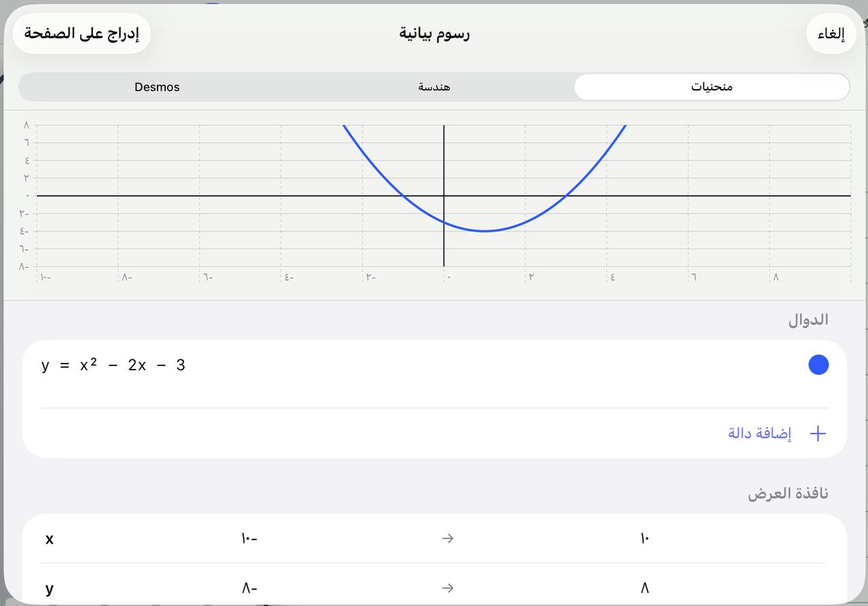
Task: Edit the function y = x² − 2x − 3
Action: (x=113, y=366)
